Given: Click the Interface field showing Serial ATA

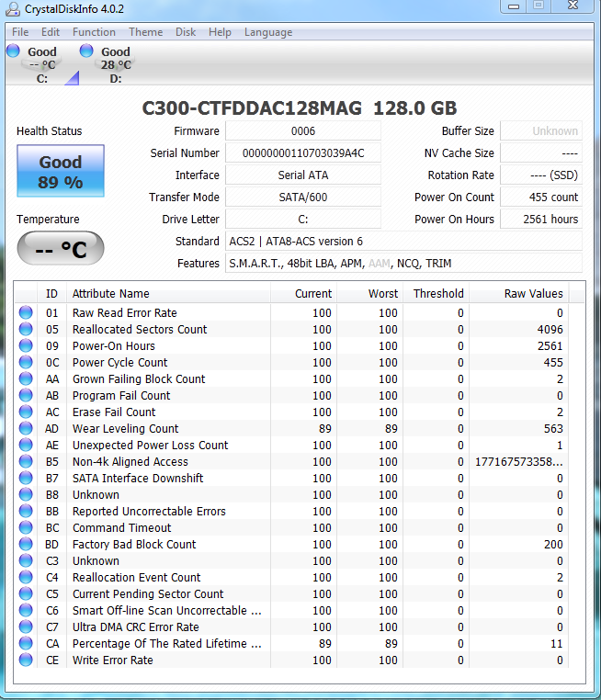Looking at the screenshot, I should click(x=303, y=175).
